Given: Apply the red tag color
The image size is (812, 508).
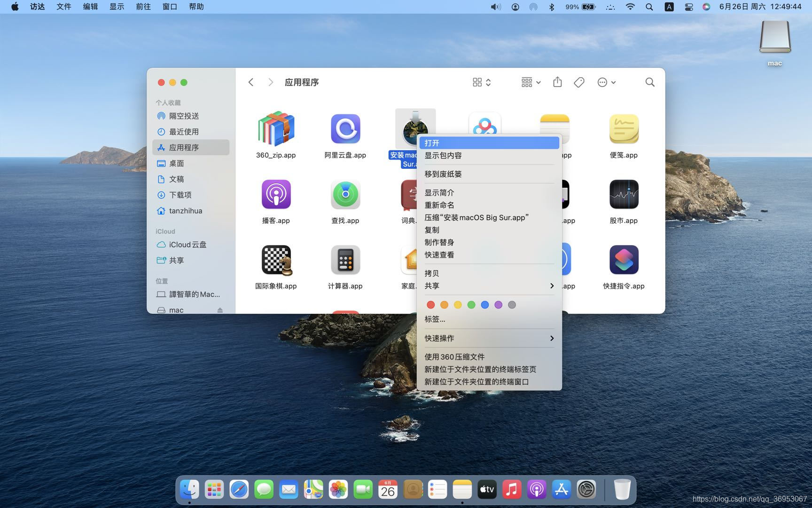Looking at the screenshot, I should pyautogui.click(x=430, y=305).
